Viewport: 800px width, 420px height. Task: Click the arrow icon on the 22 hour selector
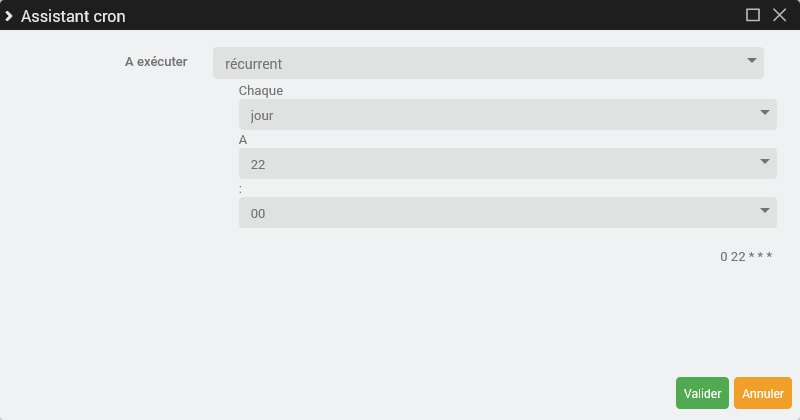click(765, 162)
